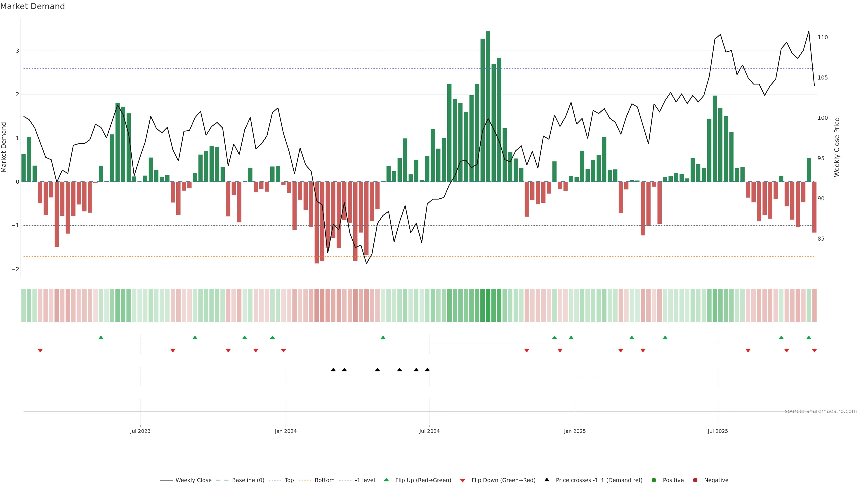
Task: Click the red Flip Down legend triangle
Action: pyautogui.click(x=463, y=480)
